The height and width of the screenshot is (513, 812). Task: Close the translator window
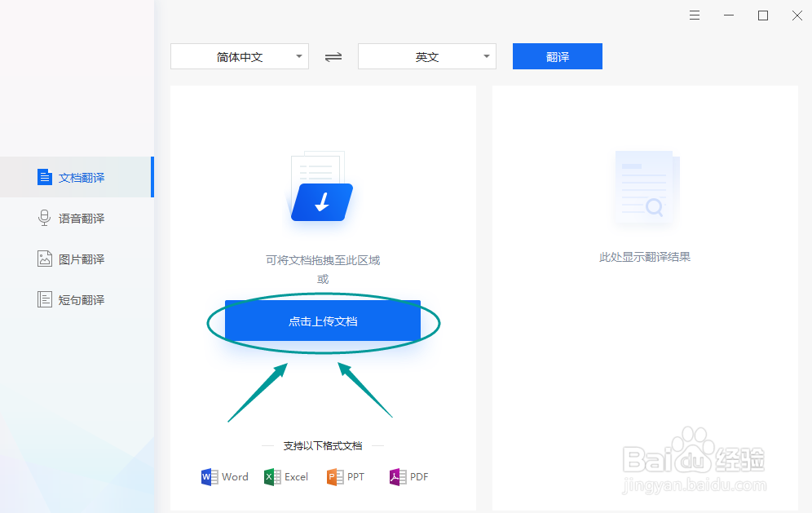pyautogui.click(x=797, y=15)
